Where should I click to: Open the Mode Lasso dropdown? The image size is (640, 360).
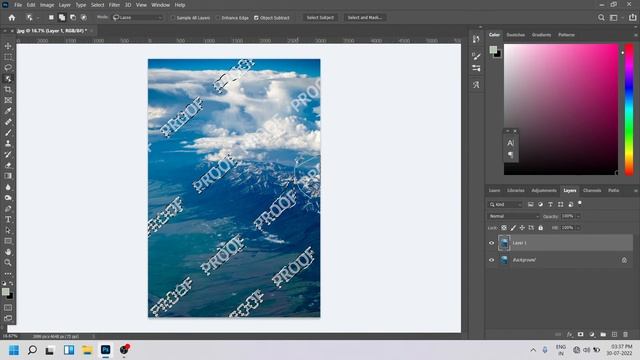click(138, 18)
